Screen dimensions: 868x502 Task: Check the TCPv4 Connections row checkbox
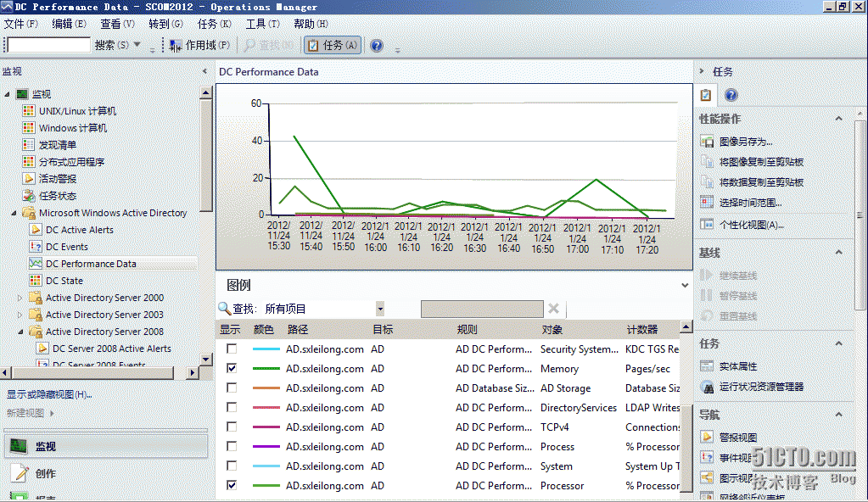(232, 427)
